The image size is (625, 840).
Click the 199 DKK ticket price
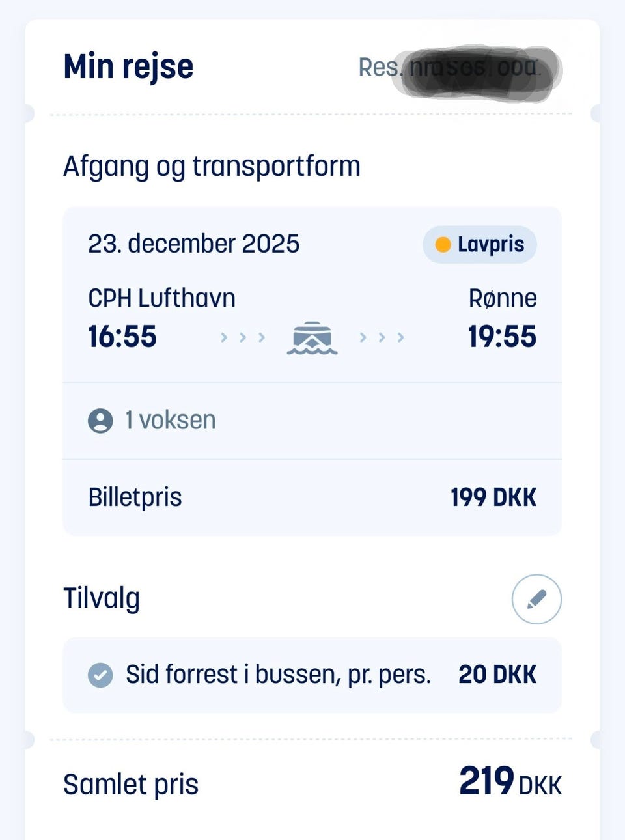[x=493, y=497]
